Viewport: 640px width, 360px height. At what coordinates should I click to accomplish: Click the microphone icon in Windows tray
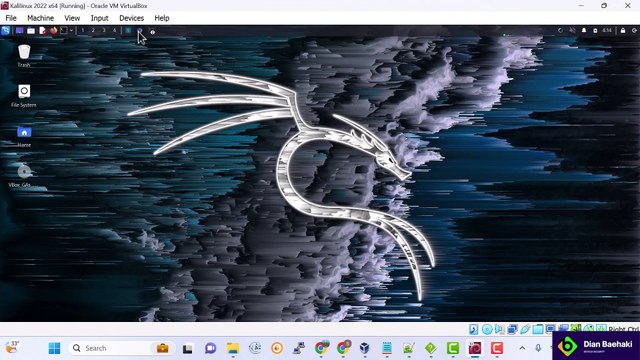point(538,348)
